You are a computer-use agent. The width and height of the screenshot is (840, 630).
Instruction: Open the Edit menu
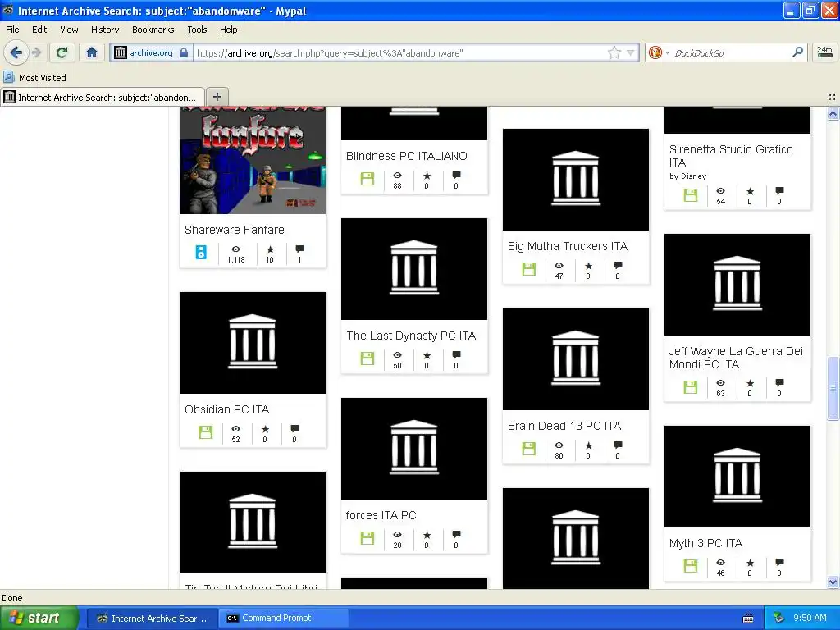[x=39, y=30]
